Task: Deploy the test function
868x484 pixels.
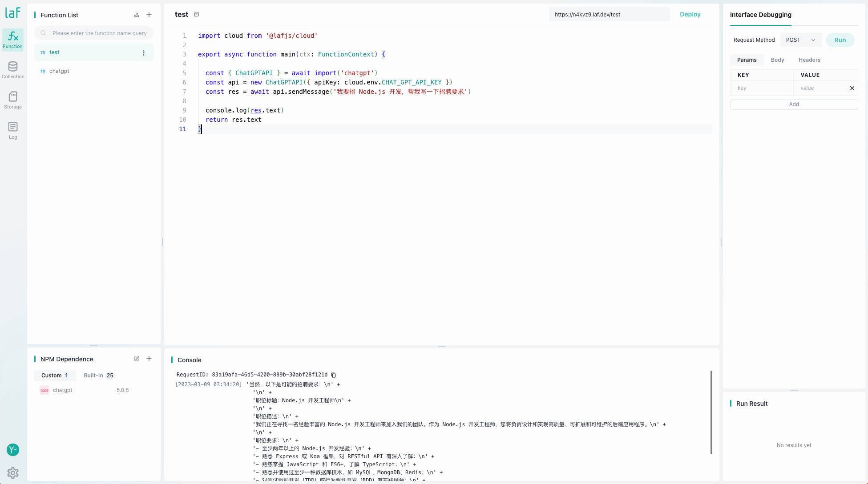Action: coord(690,14)
